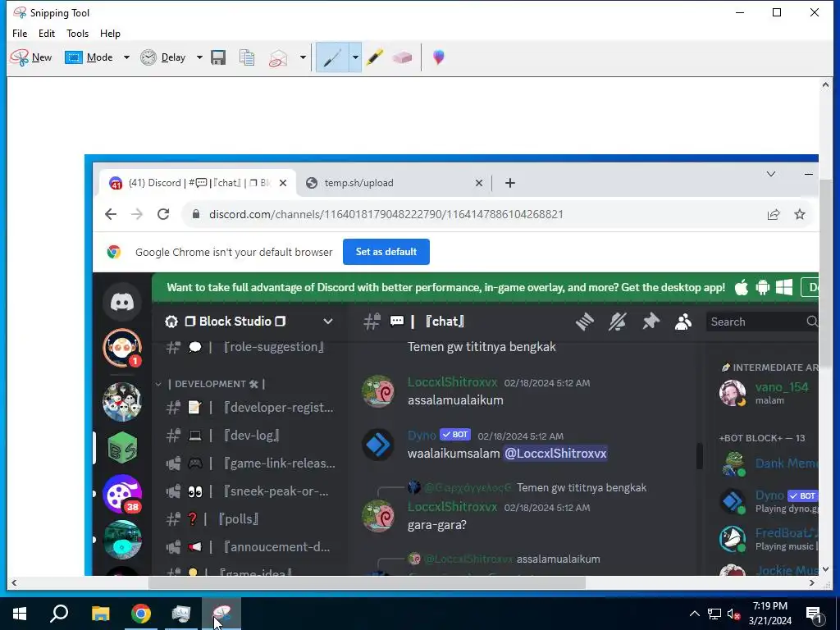Go back with Chrome back arrow
This screenshot has height=630, width=840.
point(111,214)
